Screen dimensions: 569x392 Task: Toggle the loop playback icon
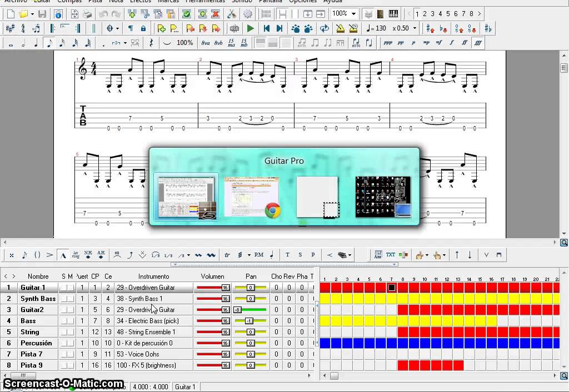[325, 28]
